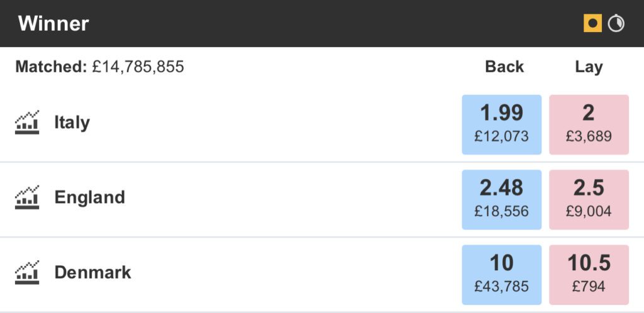644x313 pixels.
Task: Open Denmark price graph icon
Action: pos(27,272)
